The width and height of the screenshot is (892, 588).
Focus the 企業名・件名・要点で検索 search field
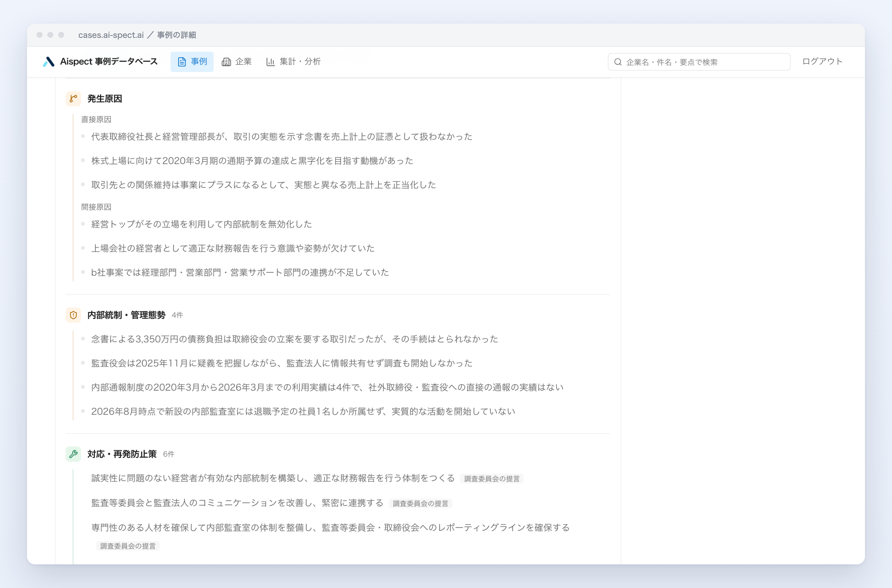click(699, 62)
